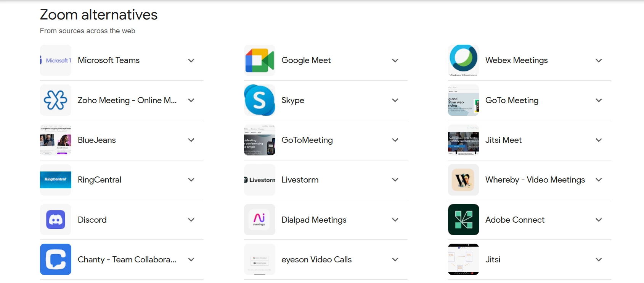Click the Dialpad Meetings logo icon
This screenshot has height=283, width=644.
[260, 220]
